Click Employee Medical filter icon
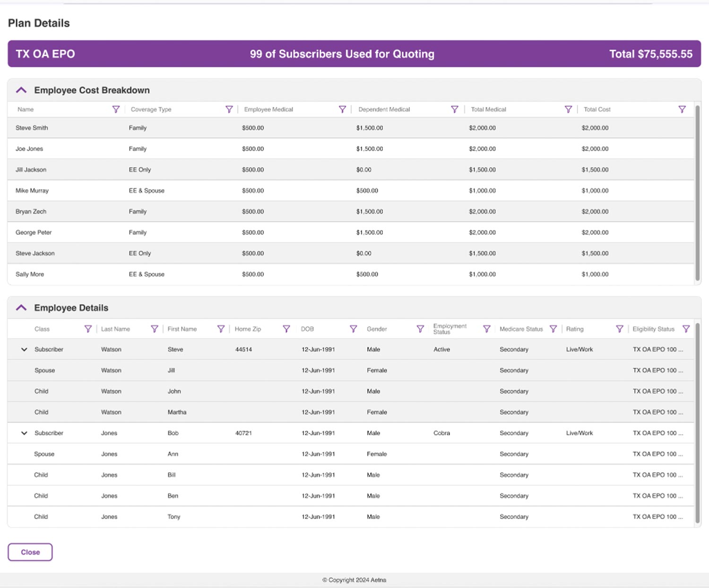 point(343,109)
